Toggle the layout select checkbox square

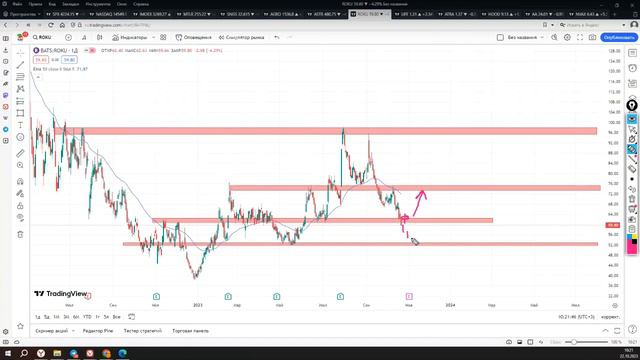click(x=500, y=37)
